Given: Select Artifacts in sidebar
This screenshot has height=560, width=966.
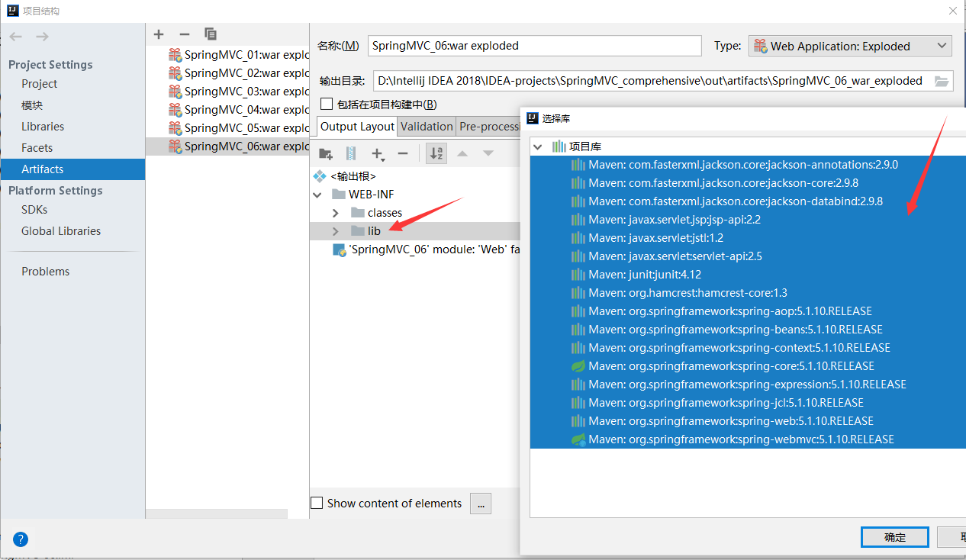Looking at the screenshot, I should click(72, 169).
